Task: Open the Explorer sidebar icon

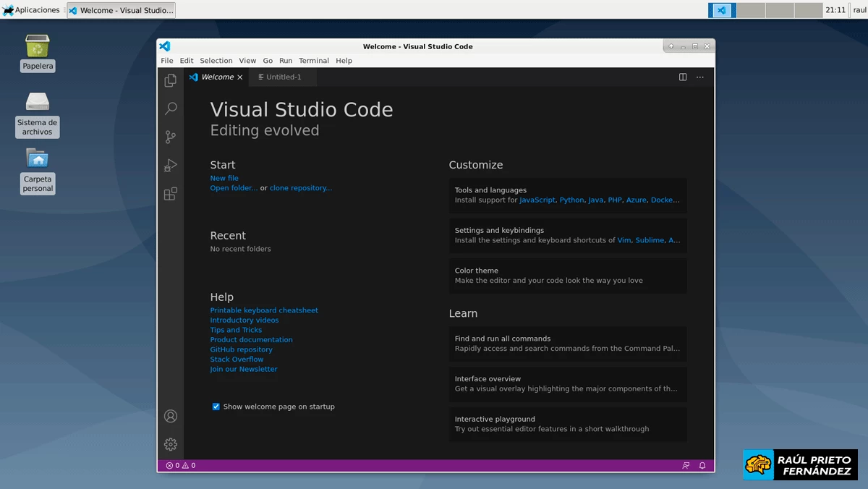Action: click(x=170, y=80)
